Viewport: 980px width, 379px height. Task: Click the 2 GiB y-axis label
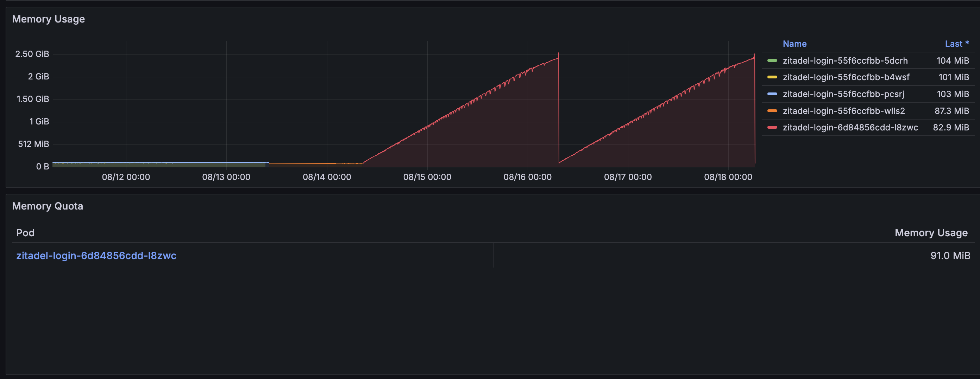38,76
